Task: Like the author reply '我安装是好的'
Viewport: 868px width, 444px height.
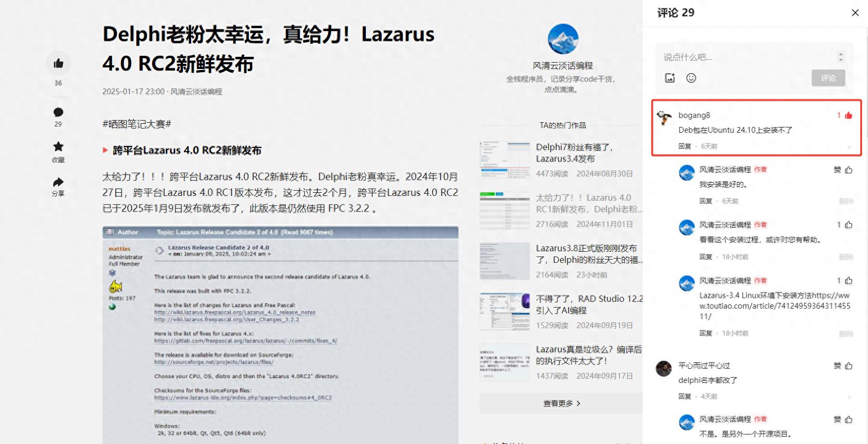Action: [849, 170]
